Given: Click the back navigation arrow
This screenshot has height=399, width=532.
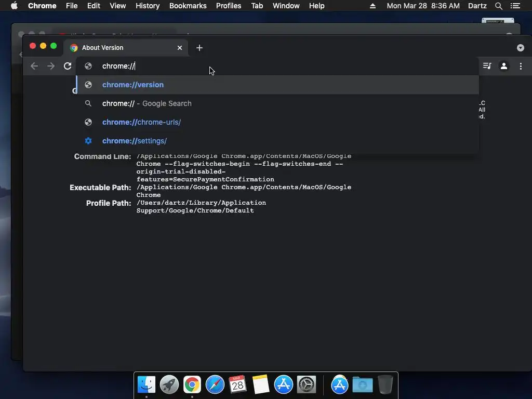Looking at the screenshot, I should (34, 66).
